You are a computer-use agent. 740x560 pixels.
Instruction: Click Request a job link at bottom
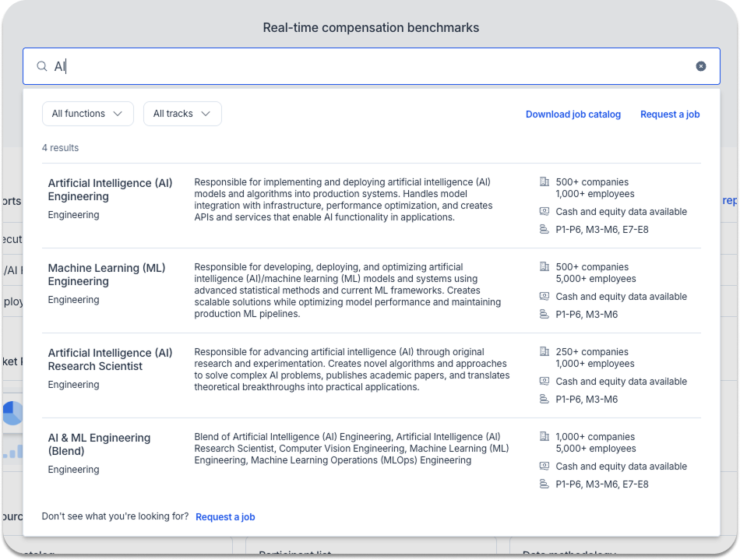pos(225,516)
